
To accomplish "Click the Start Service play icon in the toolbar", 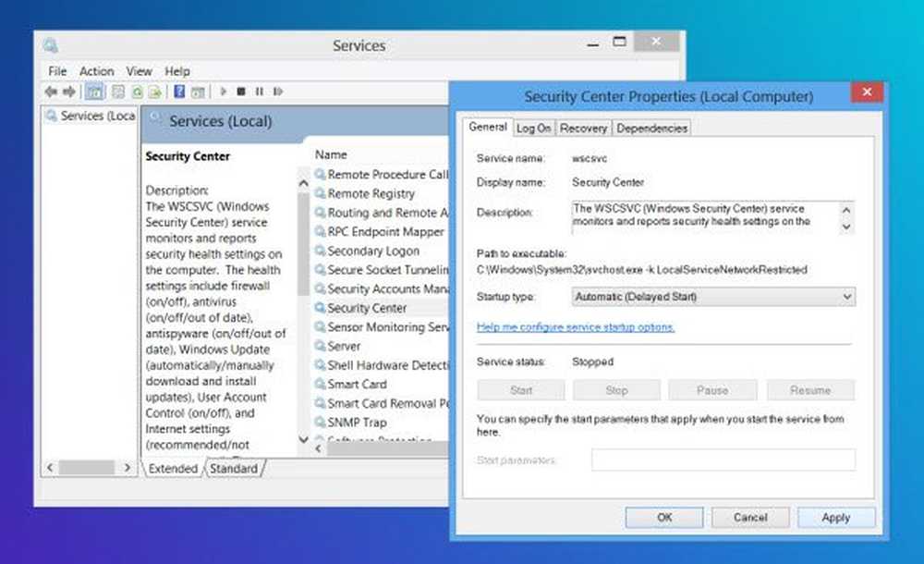I will click(x=224, y=92).
